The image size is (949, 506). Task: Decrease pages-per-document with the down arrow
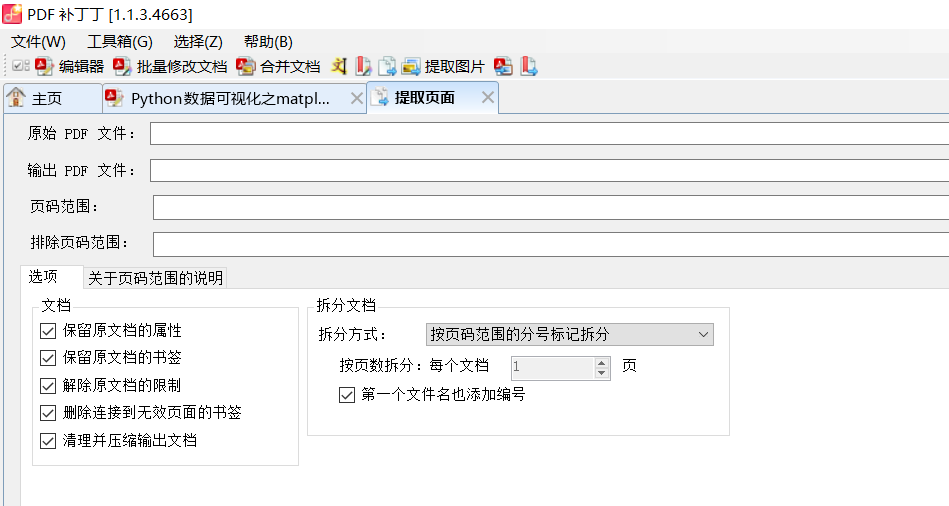pyautogui.click(x=601, y=373)
